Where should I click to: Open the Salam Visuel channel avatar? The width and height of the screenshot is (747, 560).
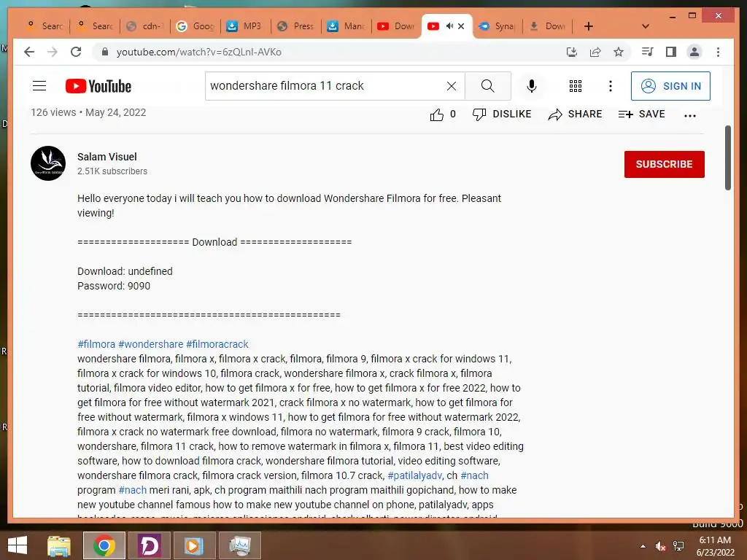coord(48,163)
